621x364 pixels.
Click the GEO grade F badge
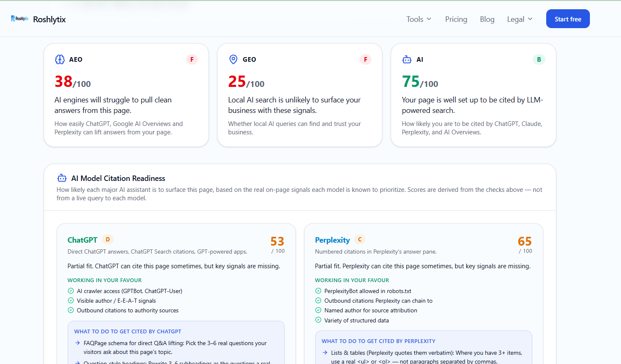click(x=366, y=59)
